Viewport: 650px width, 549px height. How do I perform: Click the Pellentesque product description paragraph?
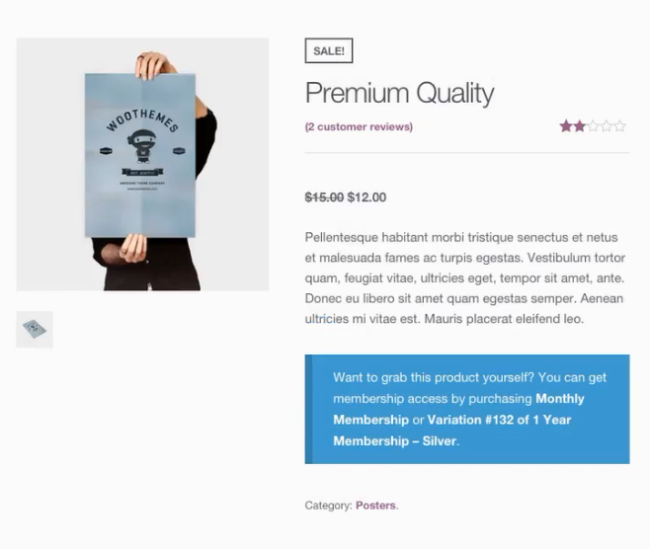[x=464, y=278]
